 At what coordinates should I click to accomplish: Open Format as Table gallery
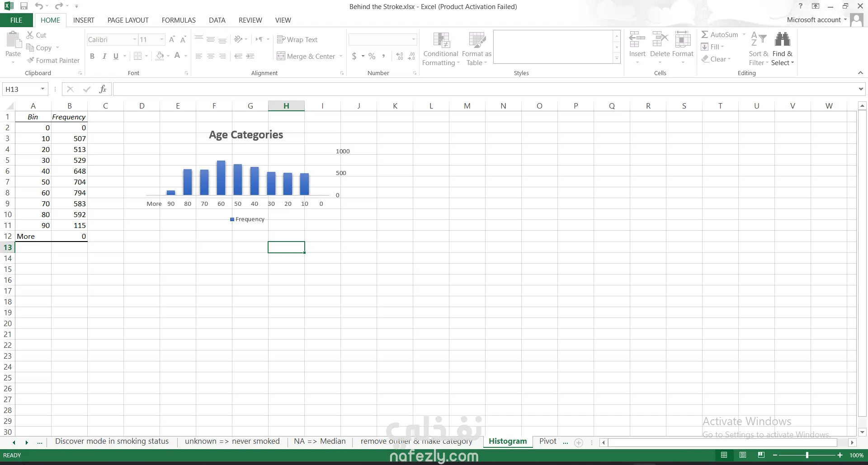[x=476, y=49]
